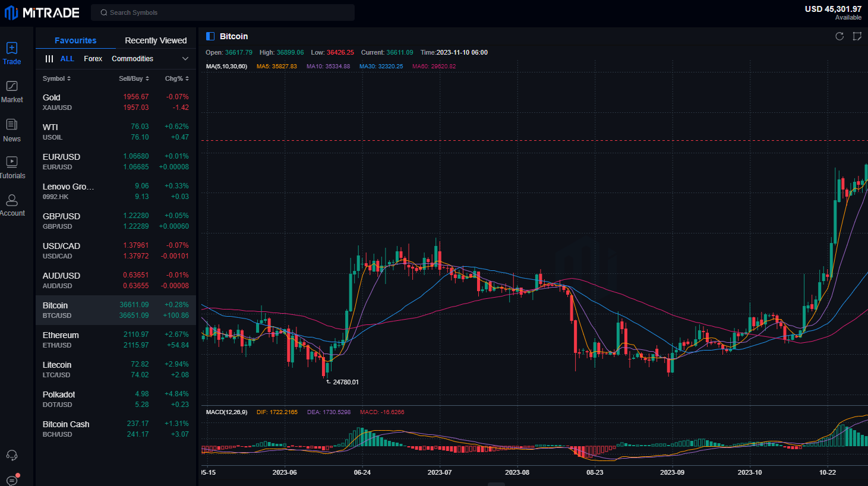Sort the list by Chg%
The height and width of the screenshot is (486, 868).
(176, 78)
